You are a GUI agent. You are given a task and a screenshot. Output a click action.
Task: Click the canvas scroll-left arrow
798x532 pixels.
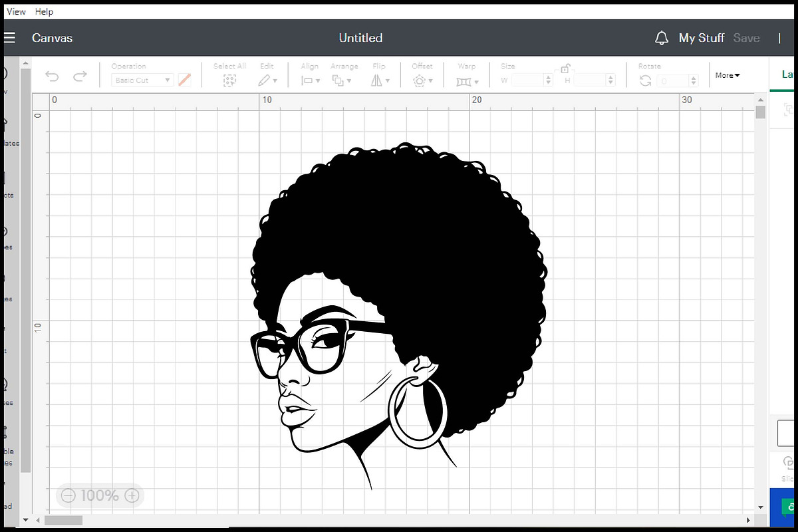click(x=37, y=520)
